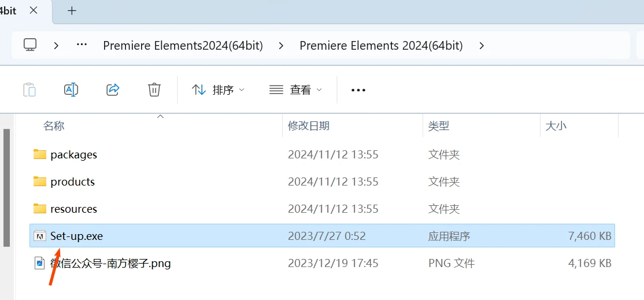Click the PNG image file icon
The width and height of the screenshot is (644, 300).
[x=40, y=264]
